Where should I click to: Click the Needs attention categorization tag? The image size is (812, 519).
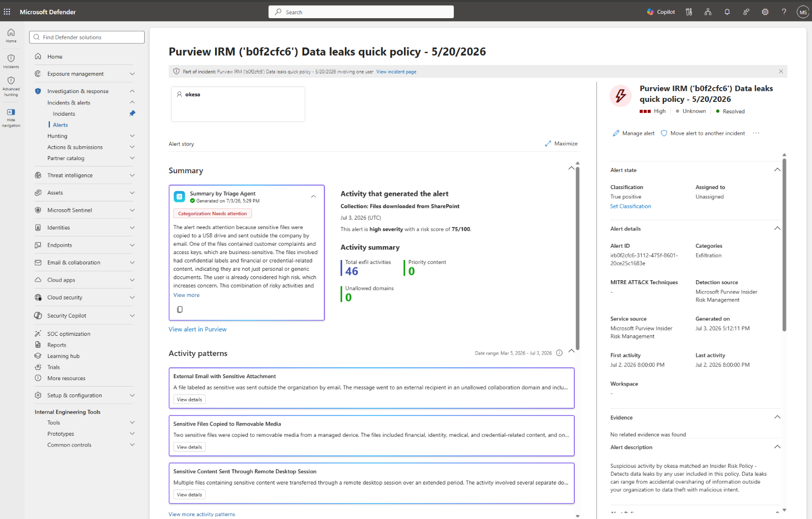coord(213,214)
